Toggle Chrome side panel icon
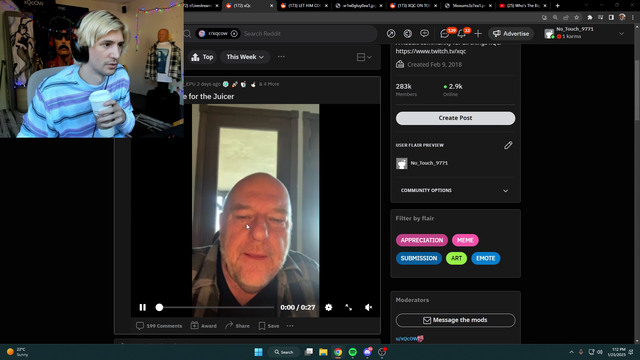This screenshot has width=640, height=360. (611, 18)
